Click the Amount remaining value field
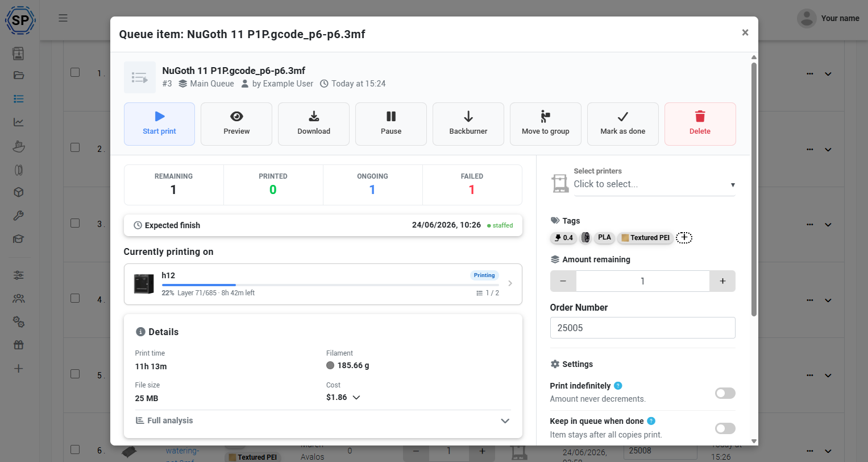 point(643,281)
